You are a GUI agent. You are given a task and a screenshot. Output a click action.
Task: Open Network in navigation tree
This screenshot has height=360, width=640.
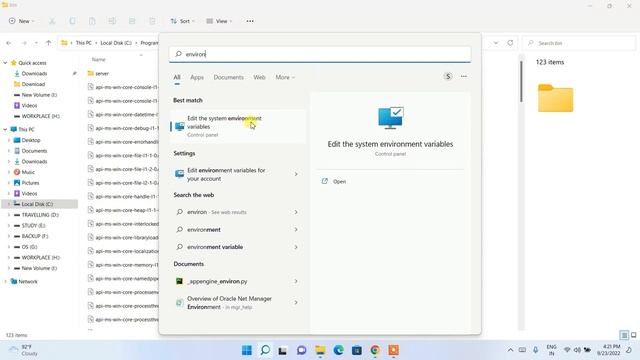click(x=27, y=282)
